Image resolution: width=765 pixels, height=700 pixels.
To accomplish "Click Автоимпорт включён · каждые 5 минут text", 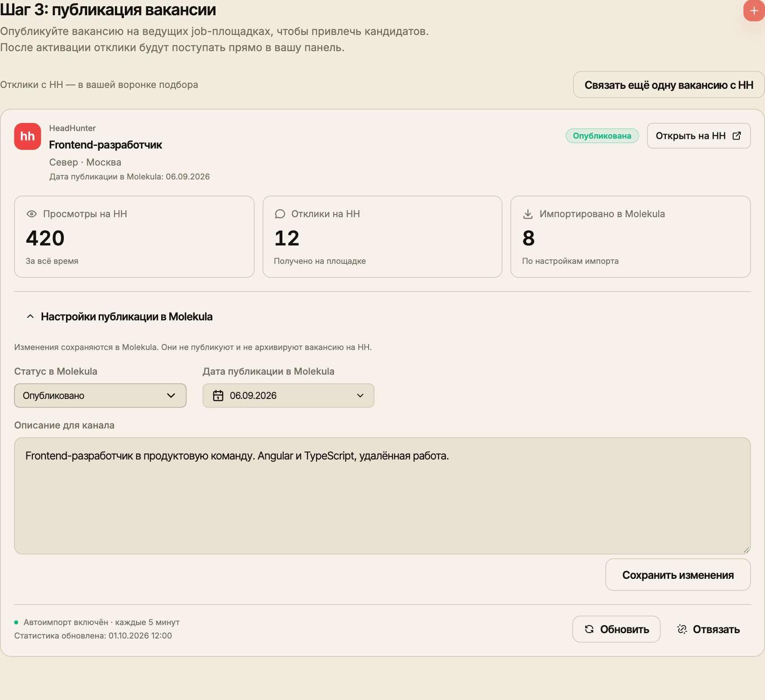I will tap(101, 622).
